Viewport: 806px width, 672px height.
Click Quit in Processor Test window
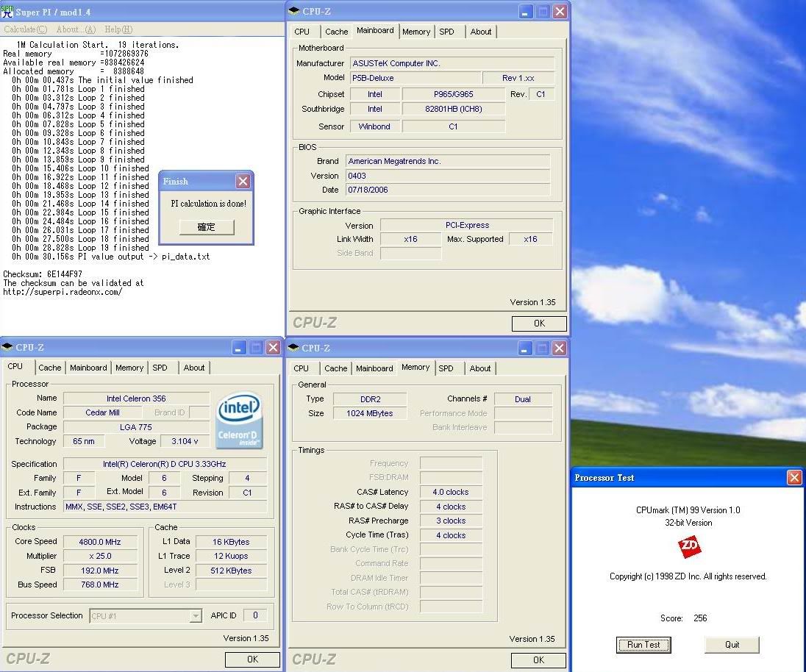[732, 645]
